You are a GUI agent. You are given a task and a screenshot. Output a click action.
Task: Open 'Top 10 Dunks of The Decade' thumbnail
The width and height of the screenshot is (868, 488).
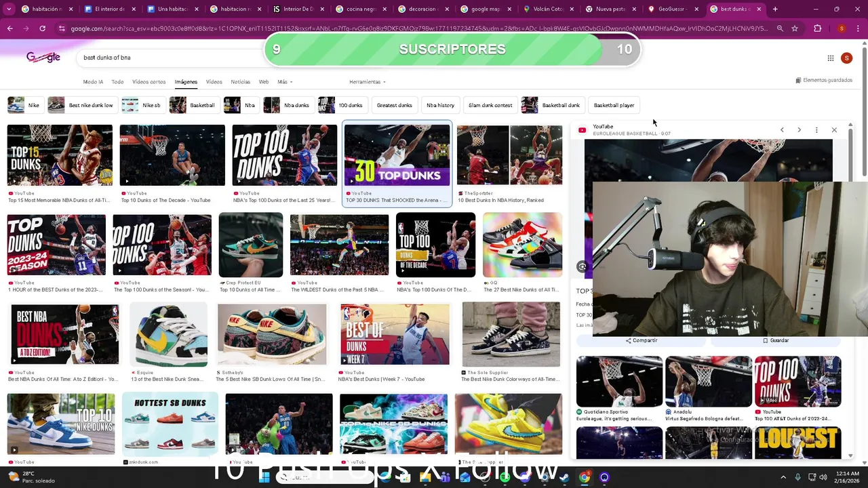click(x=172, y=155)
